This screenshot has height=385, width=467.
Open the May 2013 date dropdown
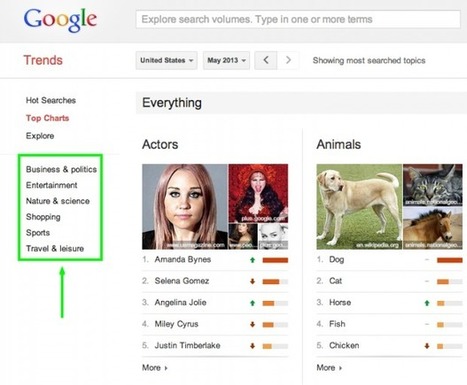click(226, 60)
